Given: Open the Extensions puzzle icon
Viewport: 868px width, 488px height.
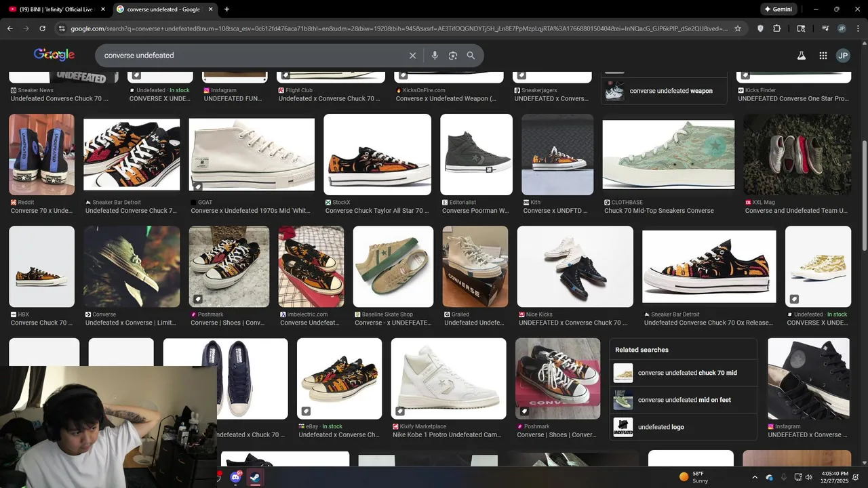Looking at the screenshot, I should pyautogui.click(x=777, y=28).
